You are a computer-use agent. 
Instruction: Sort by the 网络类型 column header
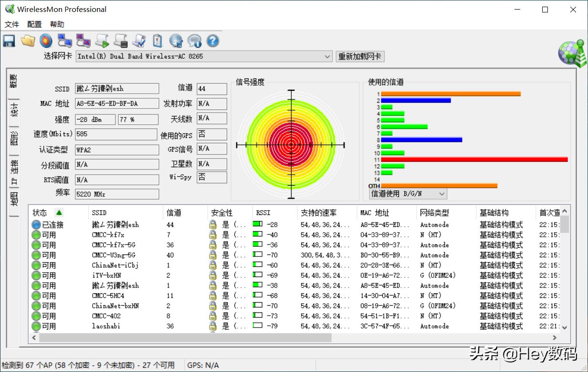click(446, 213)
